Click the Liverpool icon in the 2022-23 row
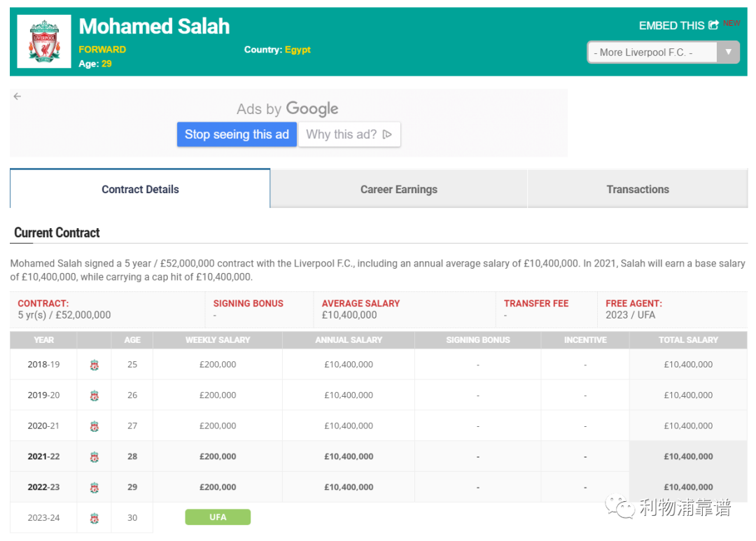This screenshot has height=541, width=756. [x=94, y=488]
